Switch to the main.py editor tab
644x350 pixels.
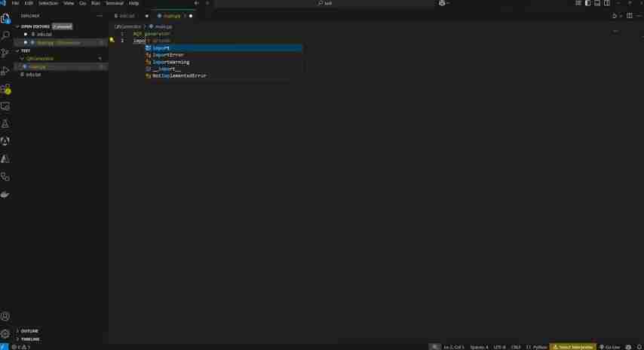pyautogui.click(x=172, y=16)
